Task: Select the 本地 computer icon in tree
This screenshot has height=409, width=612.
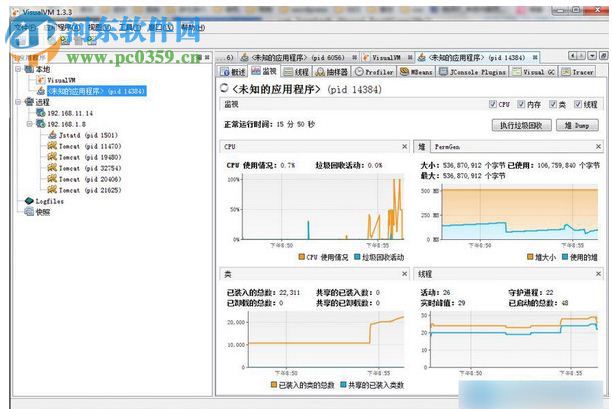Action: [x=29, y=69]
